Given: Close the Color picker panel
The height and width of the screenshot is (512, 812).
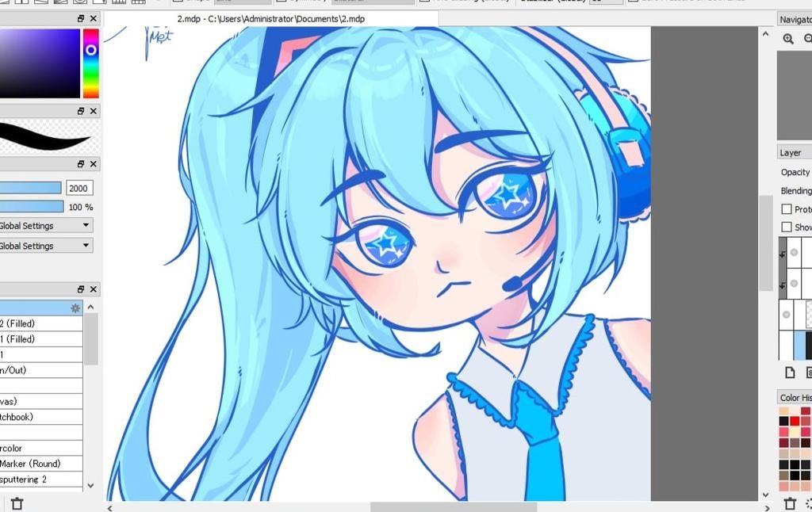Looking at the screenshot, I should pos(94,19).
